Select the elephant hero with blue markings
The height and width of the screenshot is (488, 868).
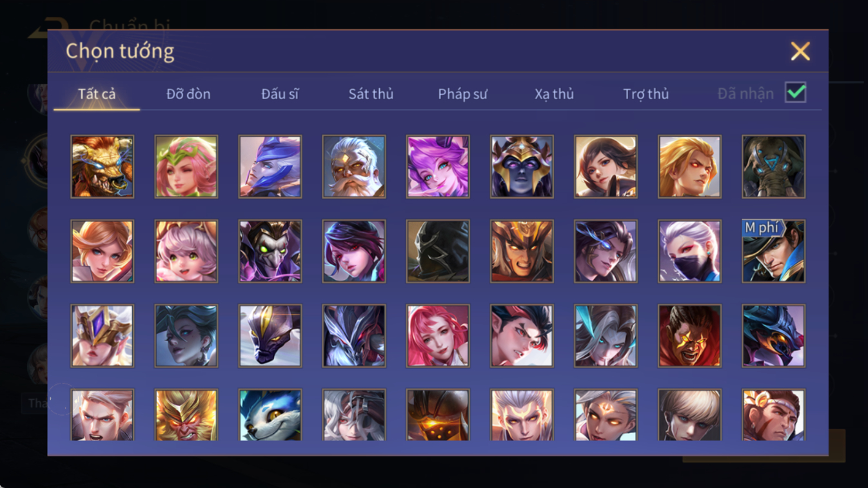[773, 166]
